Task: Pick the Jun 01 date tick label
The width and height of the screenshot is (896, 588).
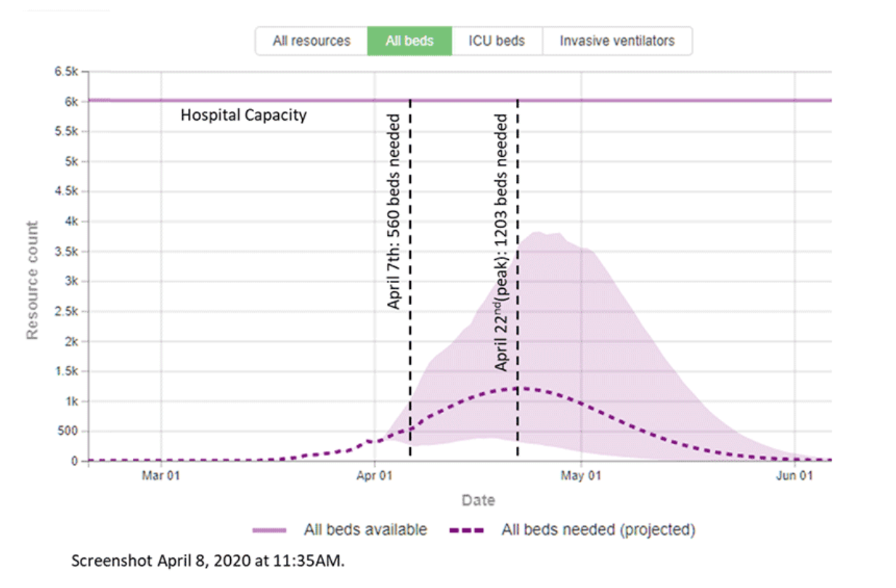Action: coord(794,477)
